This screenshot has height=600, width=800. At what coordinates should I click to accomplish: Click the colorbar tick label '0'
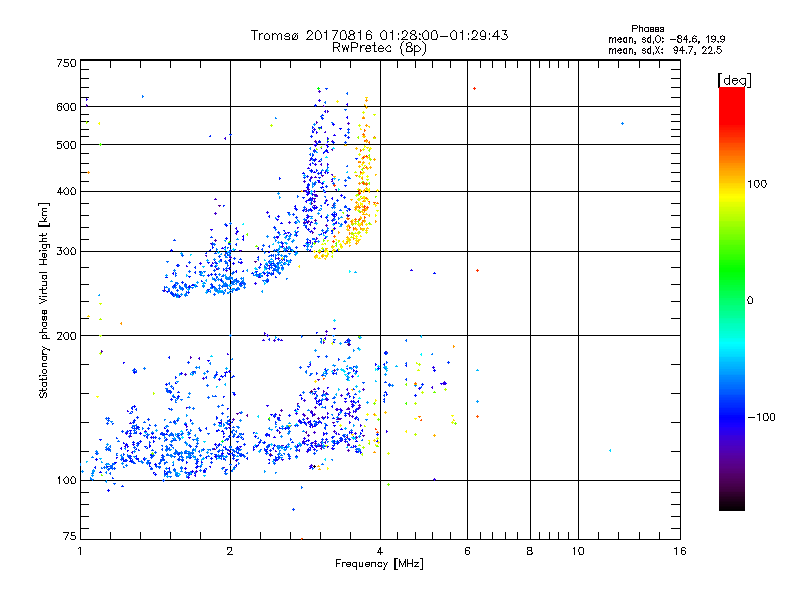click(749, 300)
